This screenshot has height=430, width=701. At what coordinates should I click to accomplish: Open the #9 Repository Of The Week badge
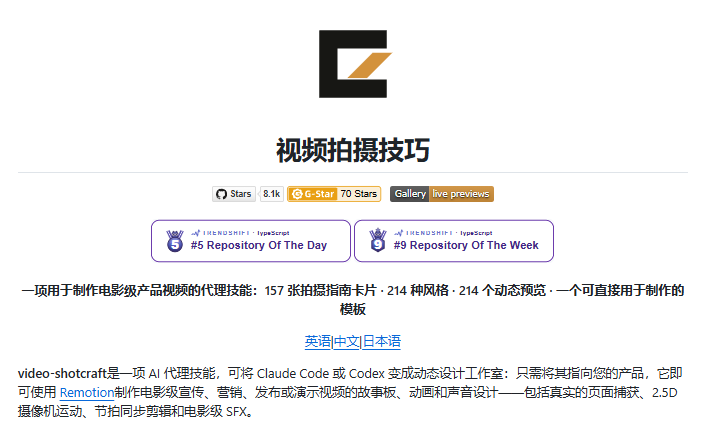(454, 241)
